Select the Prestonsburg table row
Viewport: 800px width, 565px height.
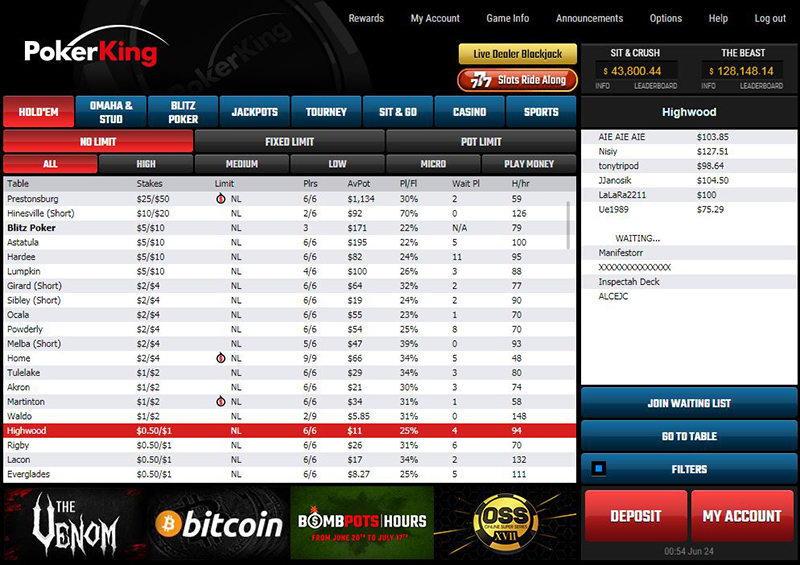click(x=289, y=199)
